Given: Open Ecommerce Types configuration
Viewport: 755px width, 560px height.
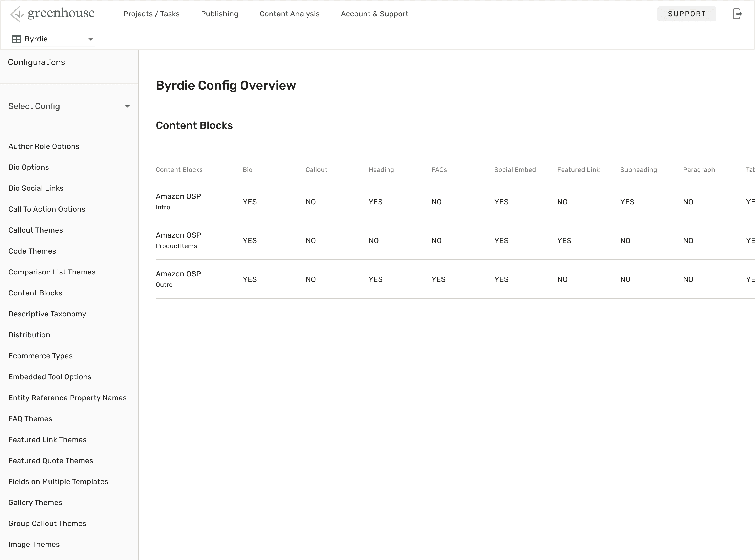Looking at the screenshot, I should coord(40,356).
